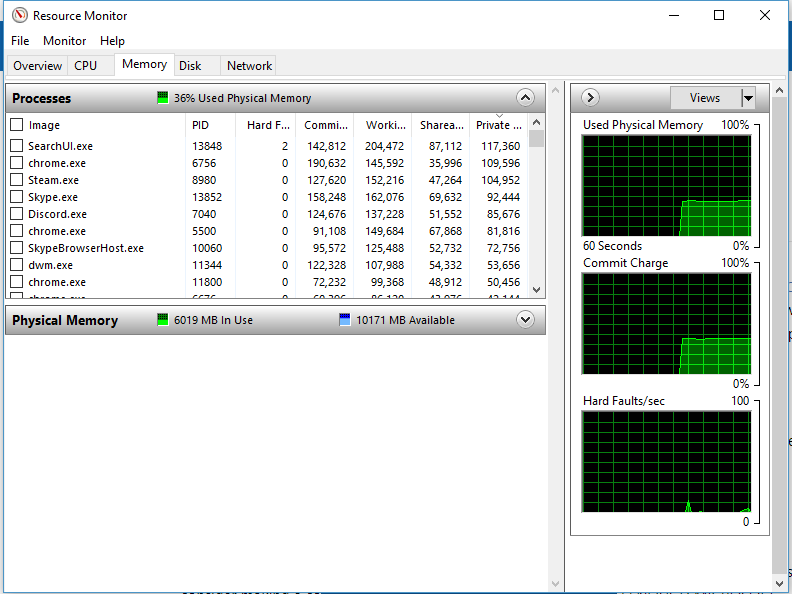Screen dimensions: 792x594
Task: Open the Monitor menu
Action: click(x=65, y=41)
